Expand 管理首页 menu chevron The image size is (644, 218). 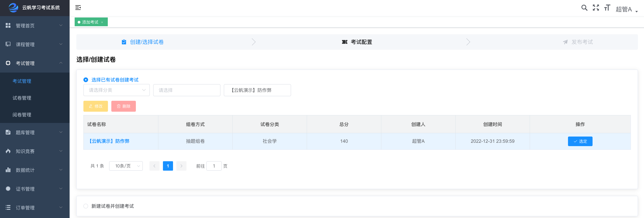(61, 26)
